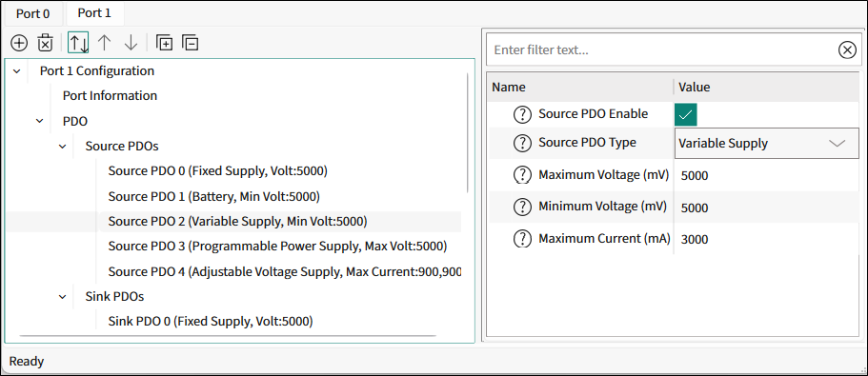Collapse the Source PDOs node
Viewport: 868px width, 376px height.
click(63, 147)
